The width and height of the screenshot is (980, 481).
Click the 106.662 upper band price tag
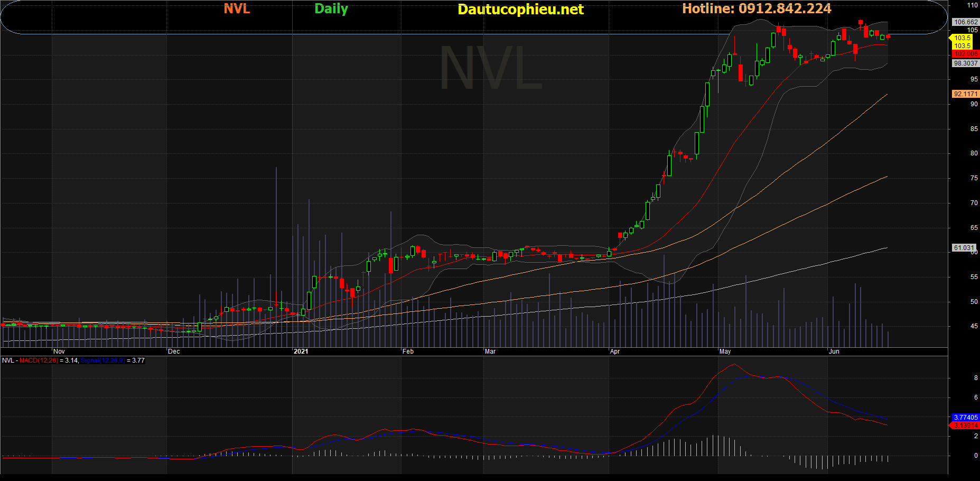click(x=965, y=22)
